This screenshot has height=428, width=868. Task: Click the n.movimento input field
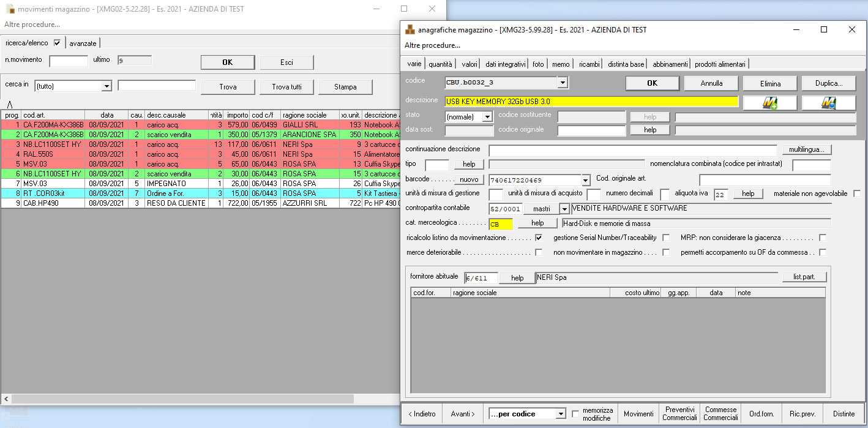69,61
